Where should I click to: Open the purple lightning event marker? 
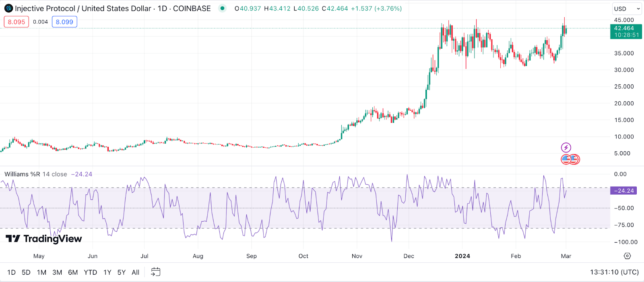[566, 148]
